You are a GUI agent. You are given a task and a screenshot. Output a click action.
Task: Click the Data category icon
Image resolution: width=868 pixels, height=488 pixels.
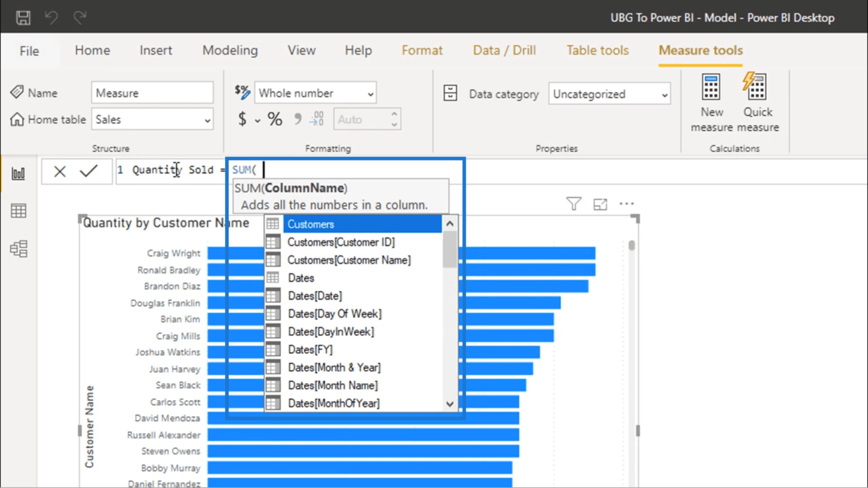click(450, 93)
